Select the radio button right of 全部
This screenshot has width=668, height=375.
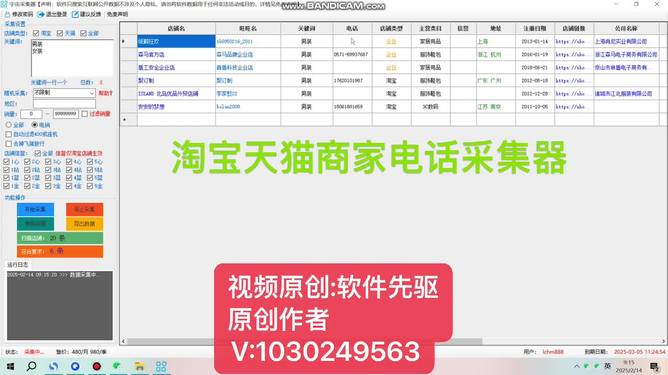pos(35,125)
